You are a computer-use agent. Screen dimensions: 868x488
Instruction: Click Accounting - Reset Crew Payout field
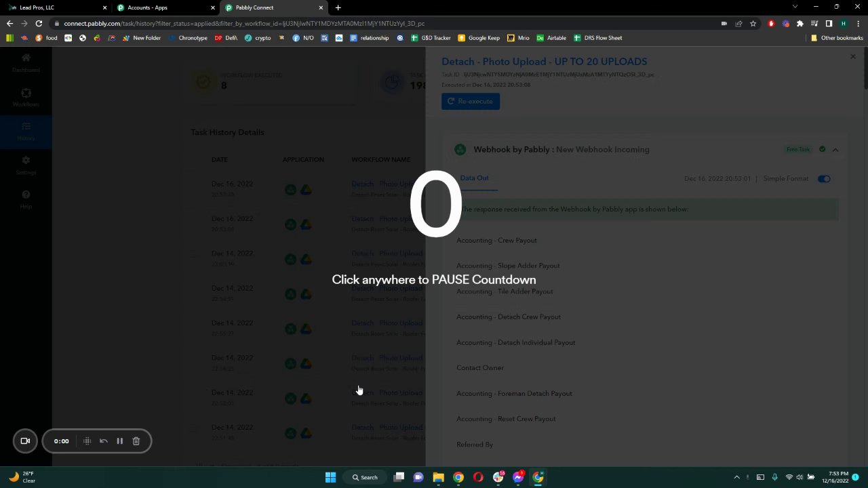(x=506, y=419)
